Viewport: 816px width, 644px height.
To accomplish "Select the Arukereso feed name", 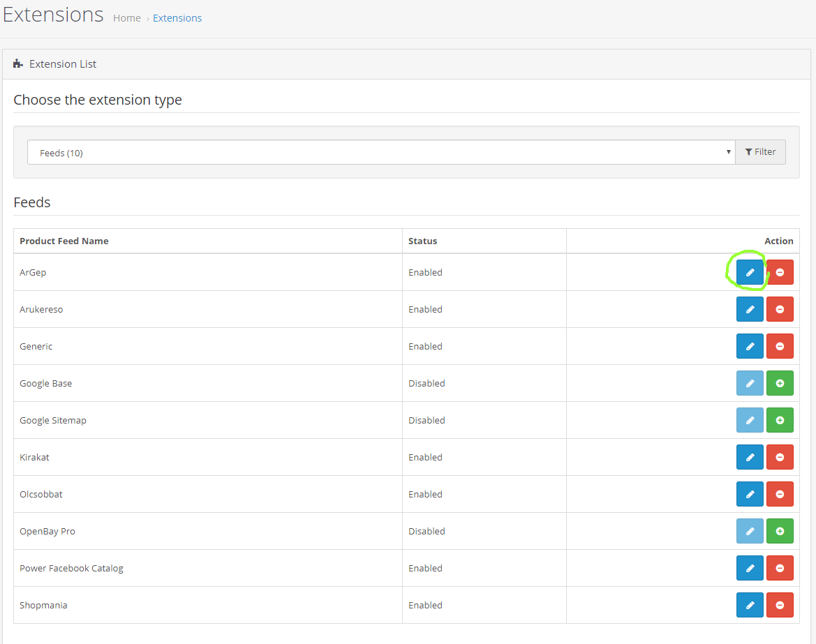I will point(41,309).
